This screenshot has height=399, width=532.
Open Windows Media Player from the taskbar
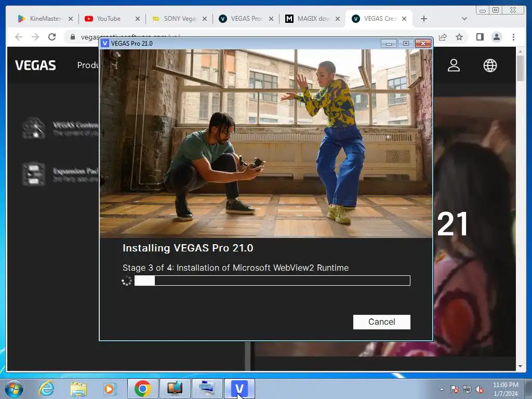[x=110, y=389]
